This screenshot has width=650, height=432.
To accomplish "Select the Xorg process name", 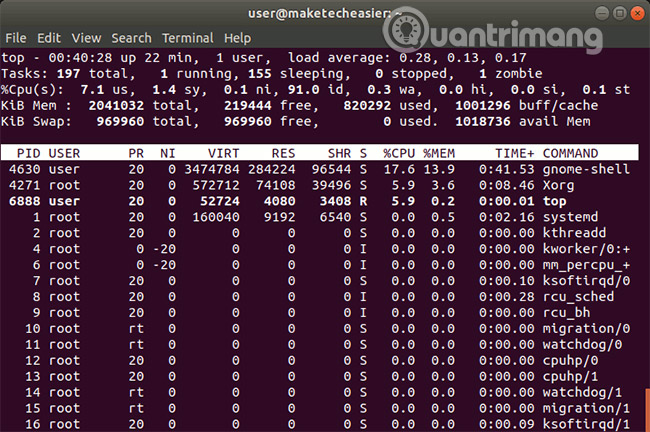I will pos(558,185).
